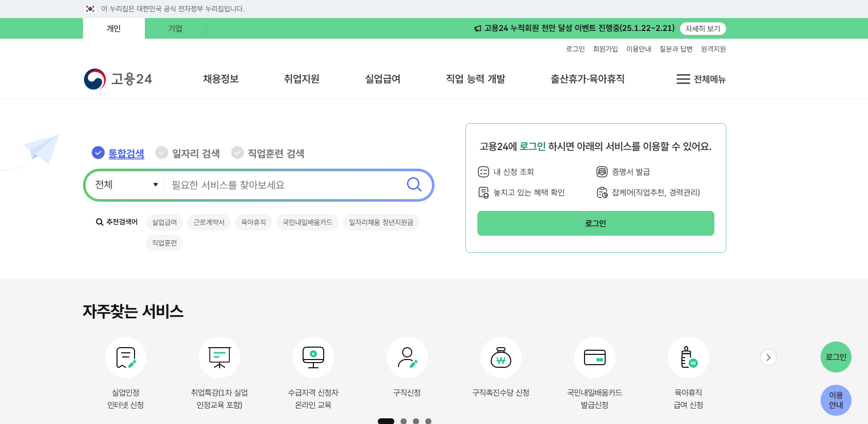Open the 이용안내 link in top utility bar
The image size is (868, 424).
pos(639,49)
